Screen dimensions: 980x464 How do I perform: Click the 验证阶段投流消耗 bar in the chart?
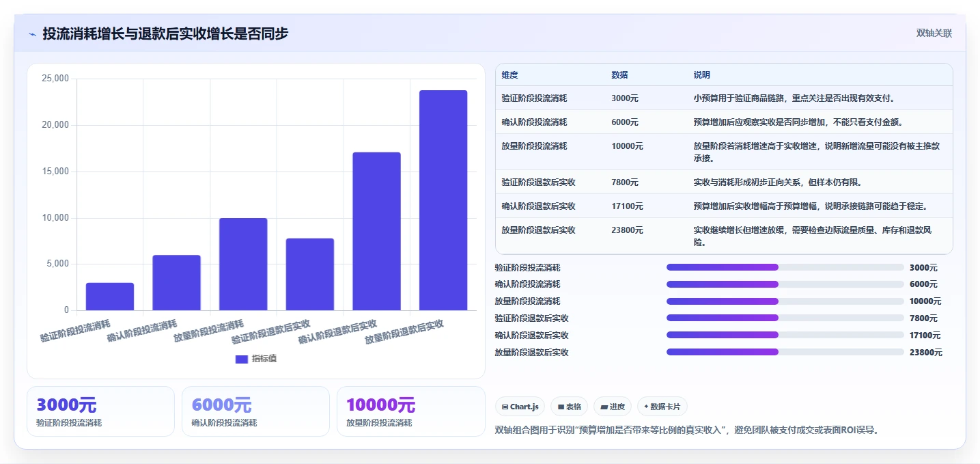coord(110,297)
